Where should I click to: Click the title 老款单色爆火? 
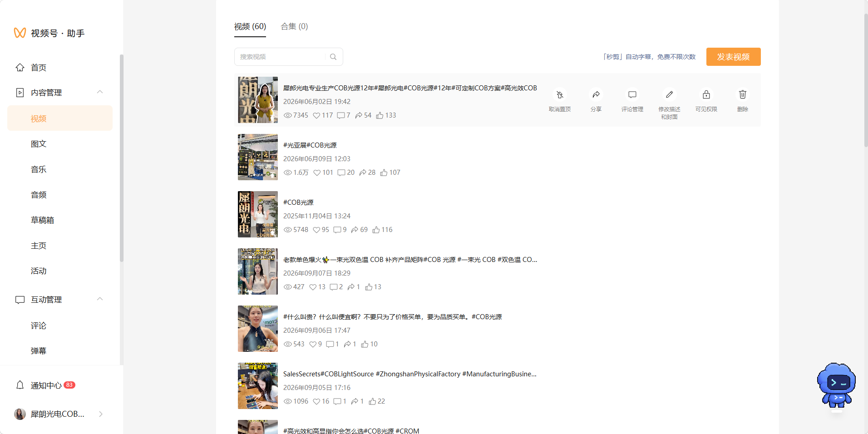point(410,260)
